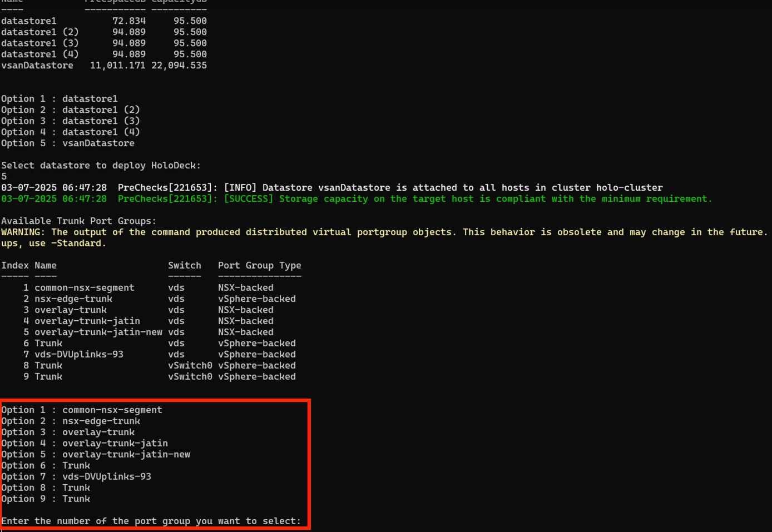772x532 pixels.
Task: Click 'Available Trunk Port Groups' heading
Action: tap(78, 221)
